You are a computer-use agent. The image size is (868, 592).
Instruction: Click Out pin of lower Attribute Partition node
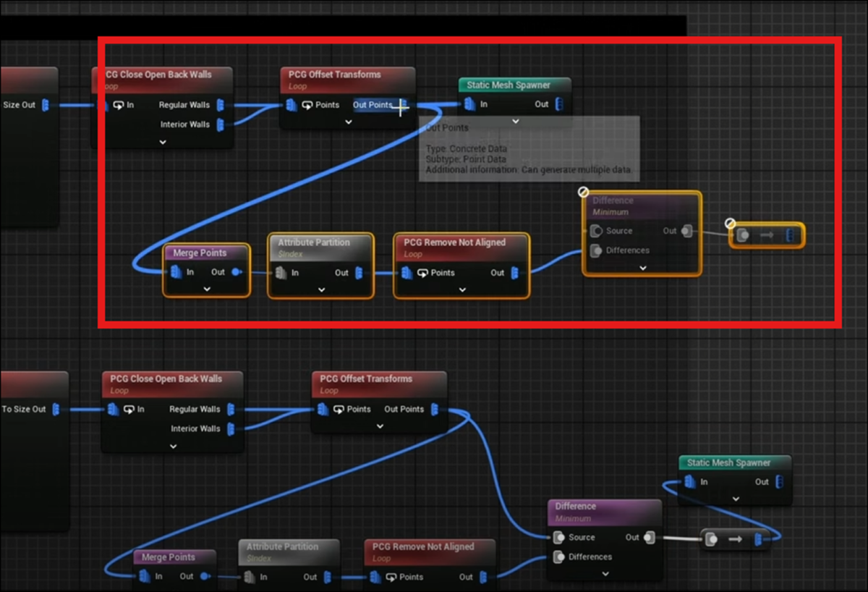[x=327, y=577]
